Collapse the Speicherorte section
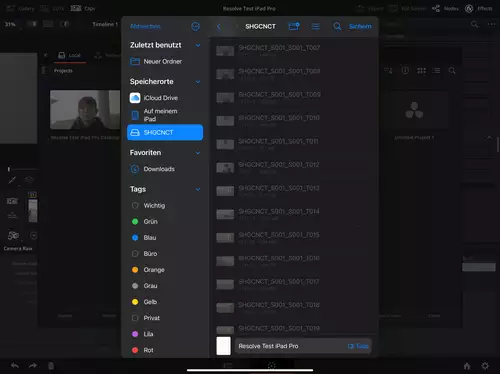Image resolution: width=500 pixels, height=374 pixels. pos(198,82)
